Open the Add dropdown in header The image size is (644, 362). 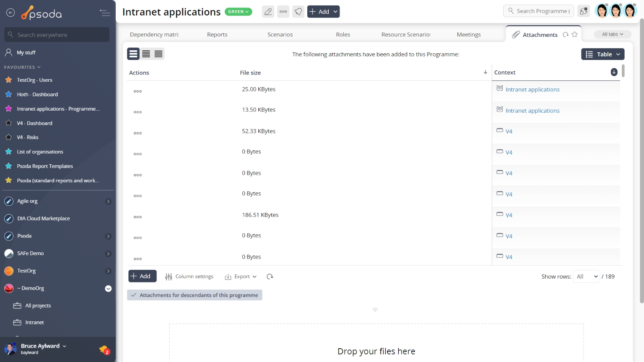(323, 12)
